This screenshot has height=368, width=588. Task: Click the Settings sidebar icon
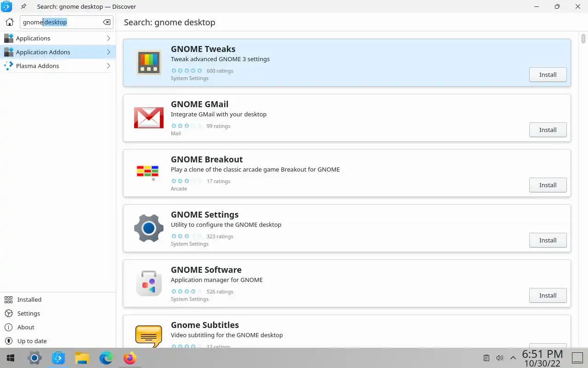(x=8, y=313)
